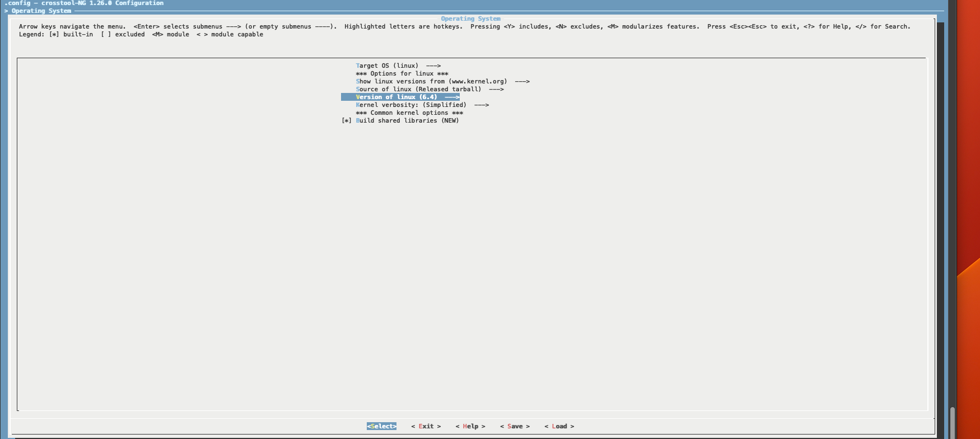This screenshot has height=439, width=980.
Task: Open the Help button
Action: tap(470, 426)
